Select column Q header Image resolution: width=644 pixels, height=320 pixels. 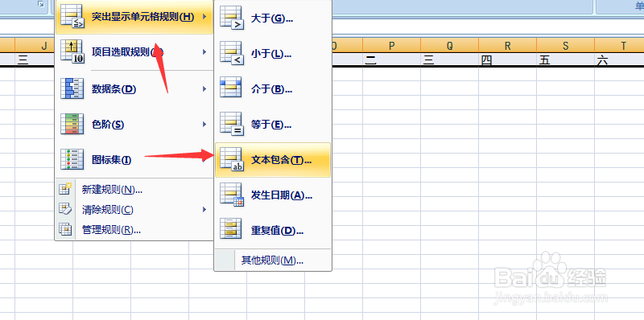tap(449, 46)
